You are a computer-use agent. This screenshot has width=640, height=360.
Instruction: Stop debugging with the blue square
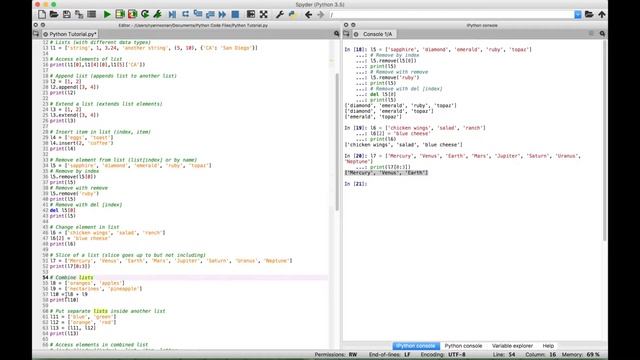click(235, 14)
